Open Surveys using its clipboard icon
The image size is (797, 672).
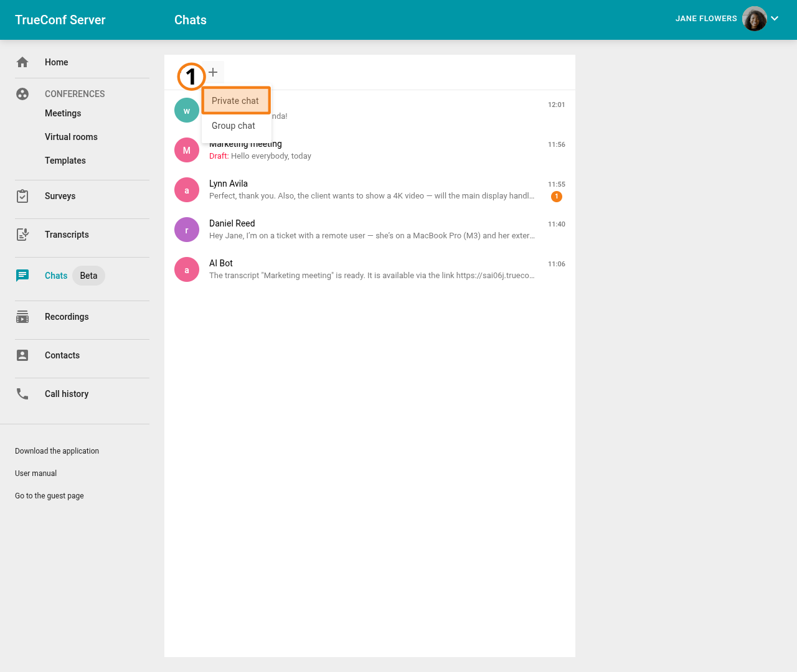[22, 195]
